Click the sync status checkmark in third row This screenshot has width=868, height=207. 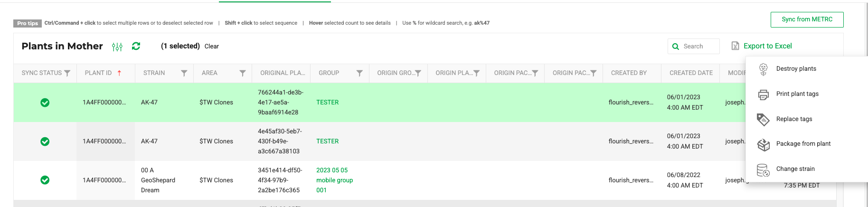45,180
